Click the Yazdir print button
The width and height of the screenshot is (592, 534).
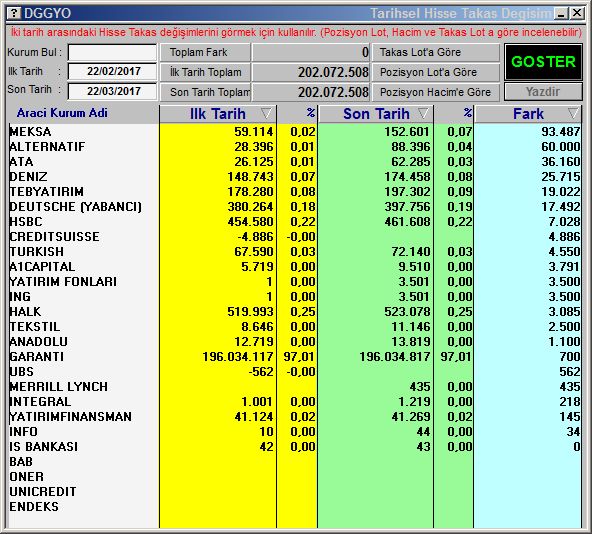543,92
